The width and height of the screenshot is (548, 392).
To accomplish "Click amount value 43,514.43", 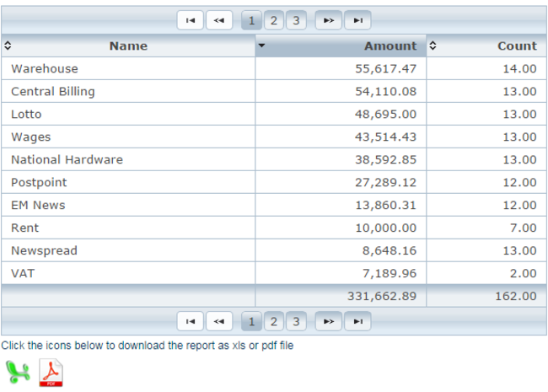I will tap(386, 137).
